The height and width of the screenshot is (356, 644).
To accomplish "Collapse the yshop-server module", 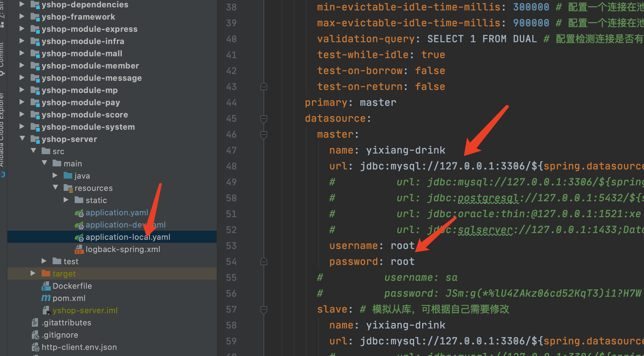I will (22, 139).
